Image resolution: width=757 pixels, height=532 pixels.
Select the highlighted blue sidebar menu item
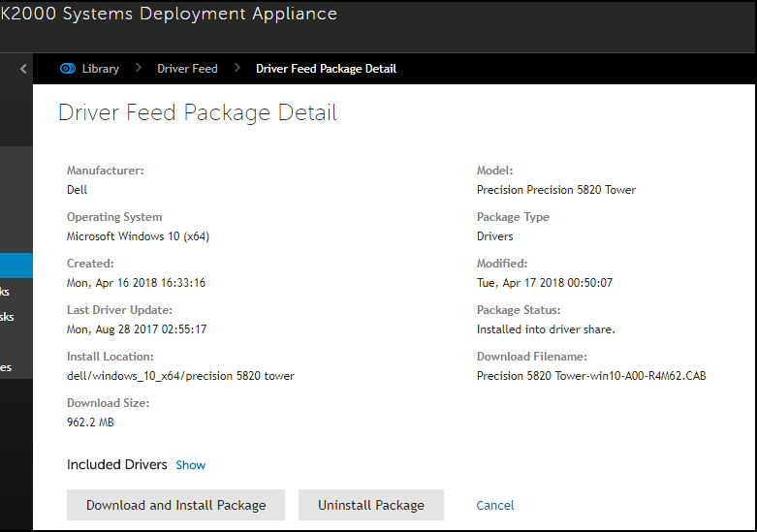point(16,266)
